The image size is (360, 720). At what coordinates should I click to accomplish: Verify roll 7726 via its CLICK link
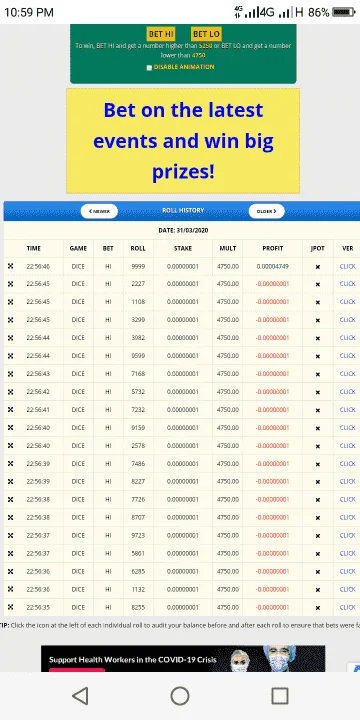coord(348,499)
